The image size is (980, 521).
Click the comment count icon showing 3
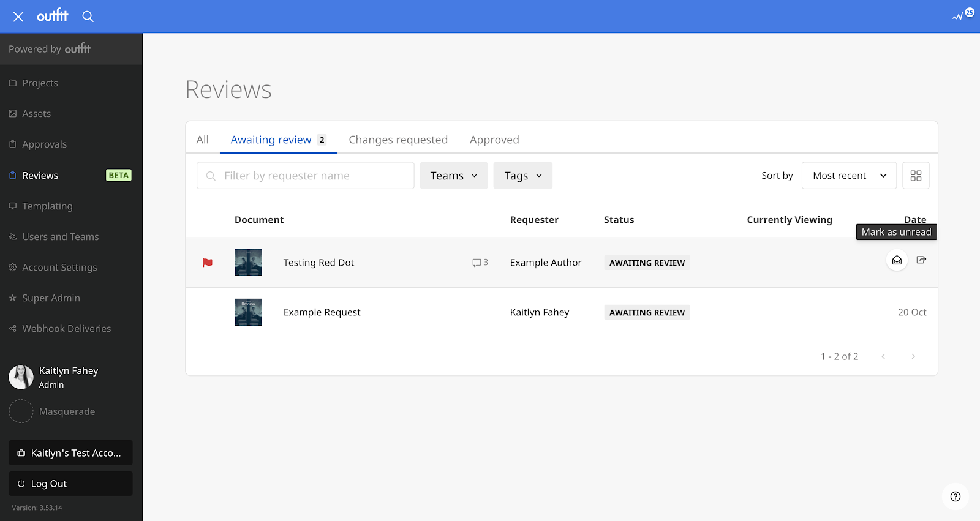point(480,263)
